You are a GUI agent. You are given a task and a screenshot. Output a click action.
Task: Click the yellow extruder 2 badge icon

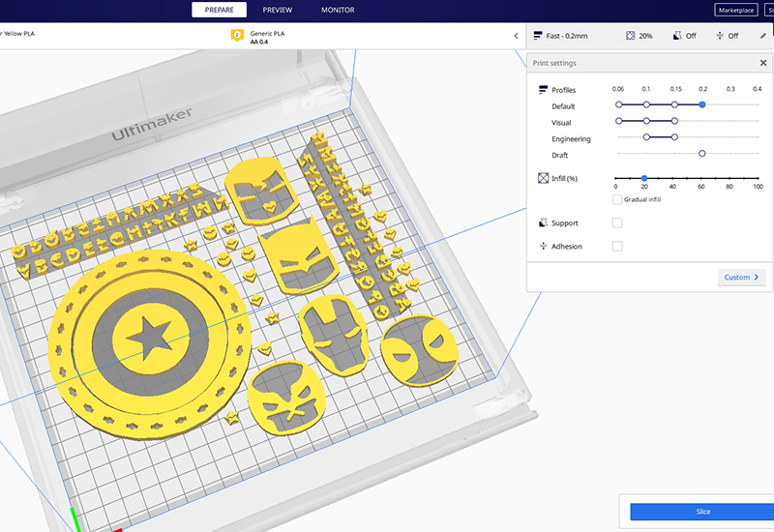(x=236, y=36)
